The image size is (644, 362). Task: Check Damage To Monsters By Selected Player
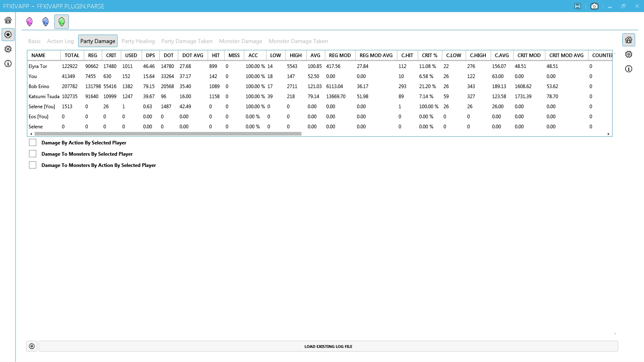coord(33,154)
